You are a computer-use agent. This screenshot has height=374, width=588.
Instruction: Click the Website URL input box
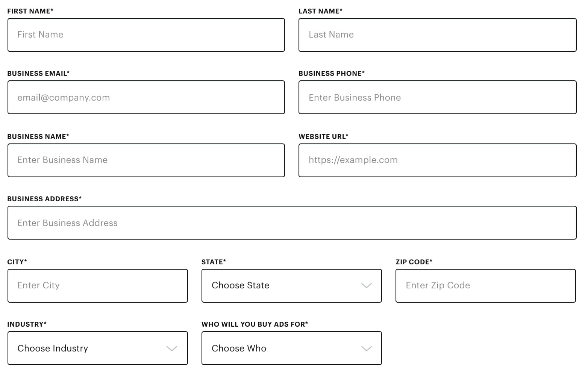tap(437, 160)
